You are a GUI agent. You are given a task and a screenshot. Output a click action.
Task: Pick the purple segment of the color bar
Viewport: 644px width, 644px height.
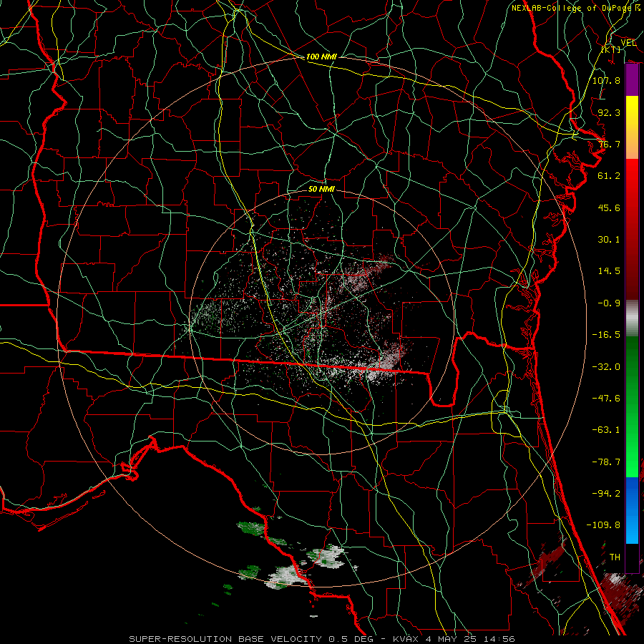632,80
